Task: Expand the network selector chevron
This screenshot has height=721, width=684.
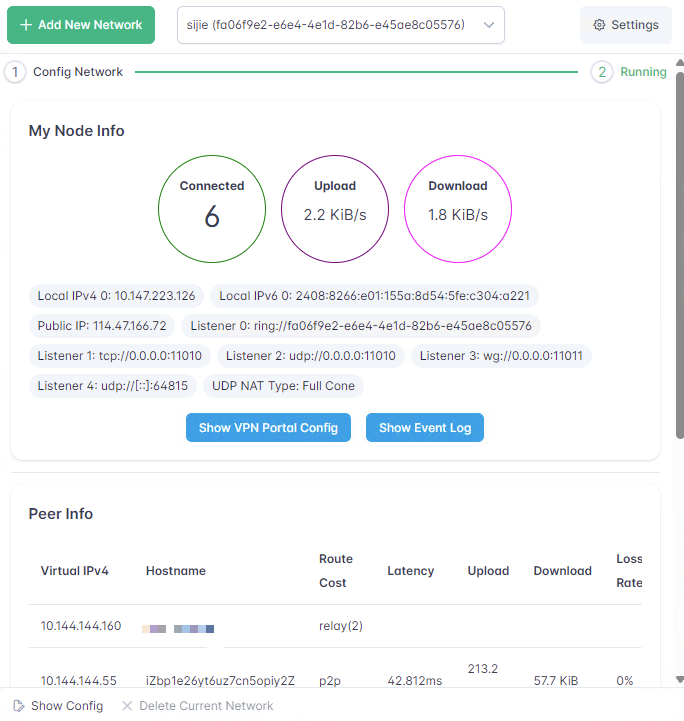Action: pos(489,25)
